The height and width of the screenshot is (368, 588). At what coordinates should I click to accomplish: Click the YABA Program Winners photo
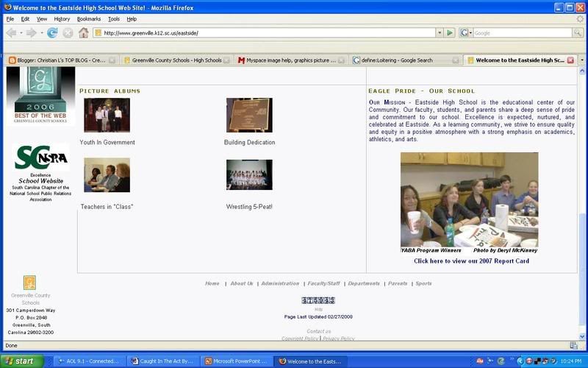pyautogui.click(x=469, y=199)
